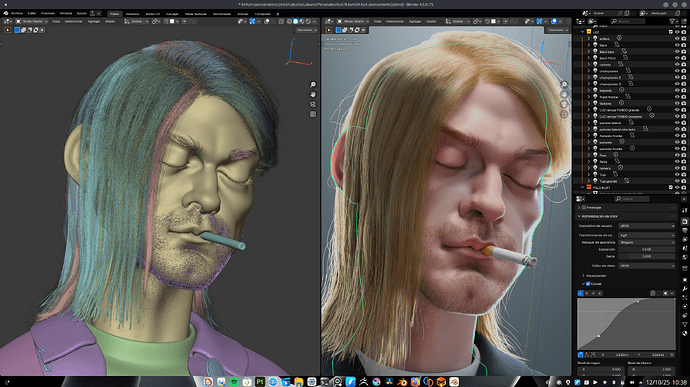The height and width of the screenshot is (387, 690).
Task: Open the Particles properties tab icon
Action: pos(685,298)
